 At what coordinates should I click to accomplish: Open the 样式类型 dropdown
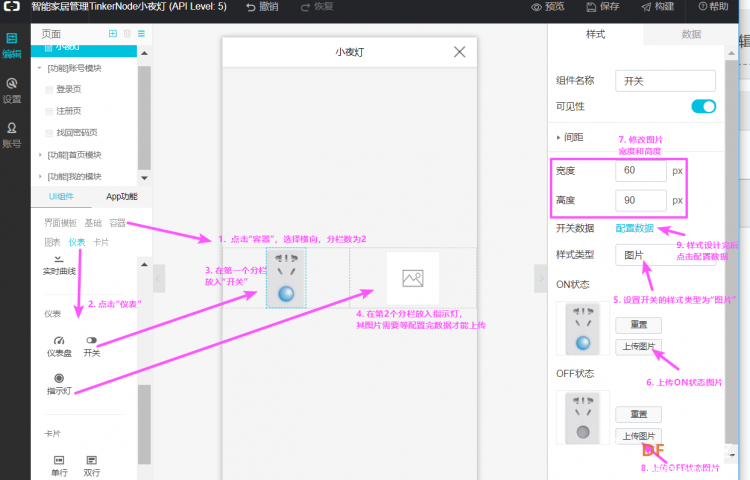665,255
